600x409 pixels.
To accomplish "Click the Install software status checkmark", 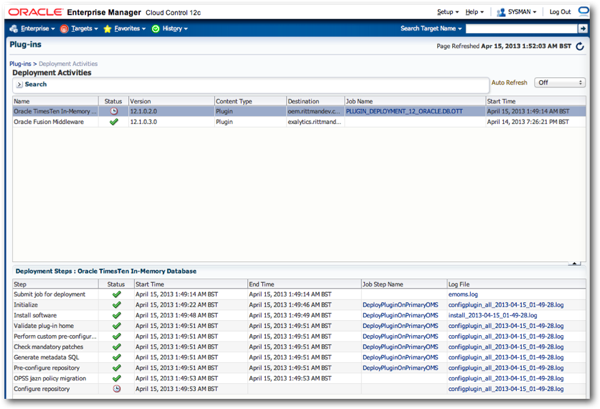I will [117, 315].
